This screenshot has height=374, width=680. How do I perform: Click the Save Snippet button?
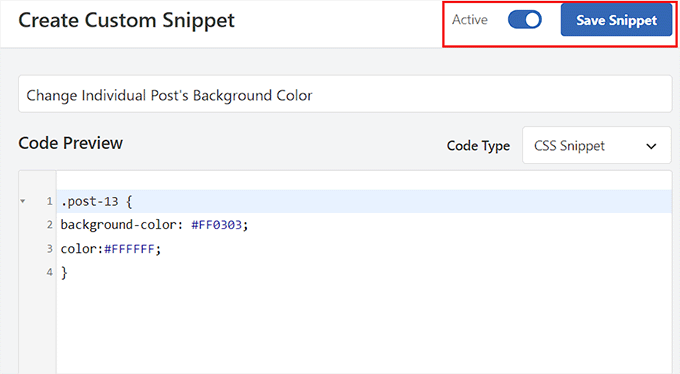616,20
